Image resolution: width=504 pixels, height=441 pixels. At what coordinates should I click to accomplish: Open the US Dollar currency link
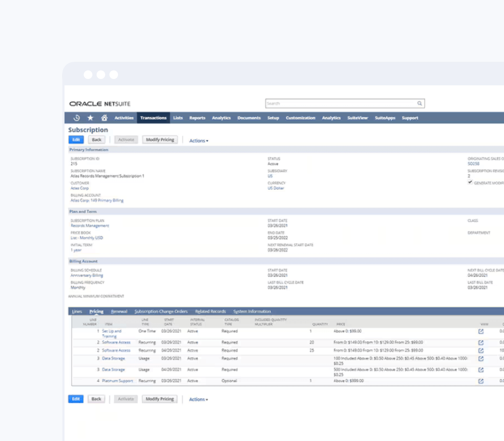[276, 189]
